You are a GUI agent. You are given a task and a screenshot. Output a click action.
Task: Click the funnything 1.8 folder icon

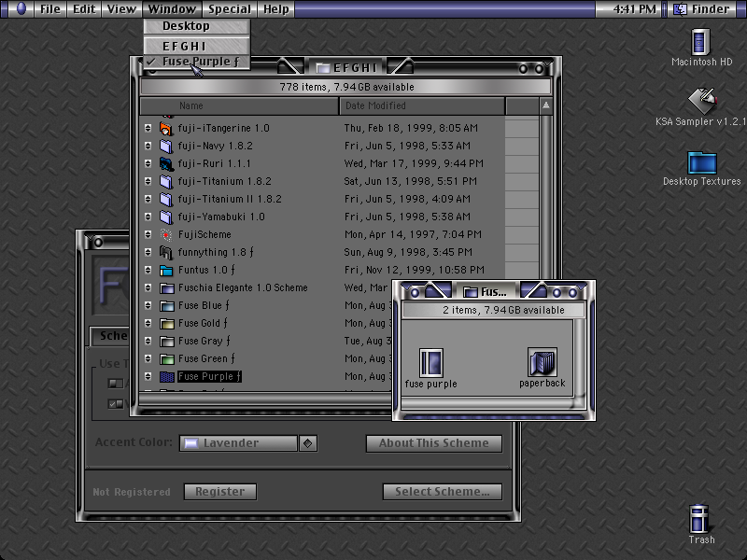tap(166, 252)
